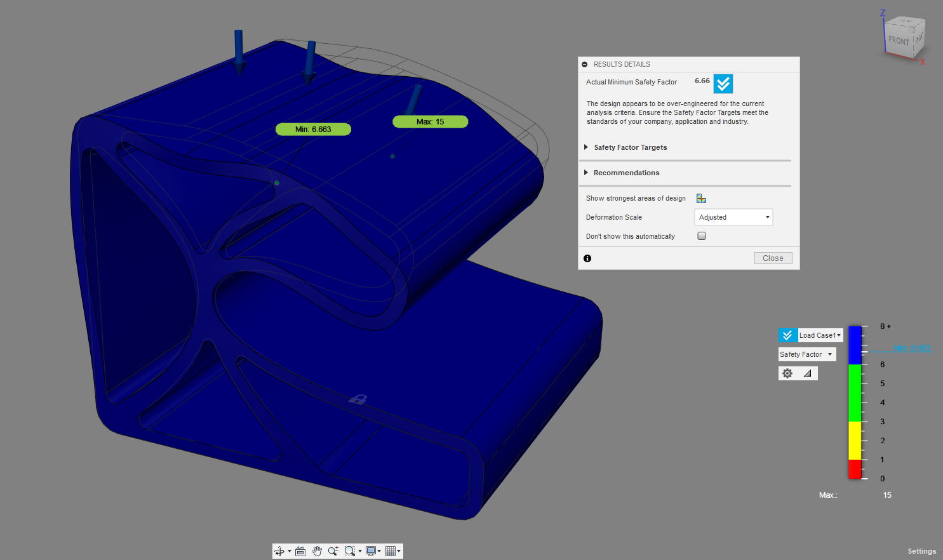The image size is (943, 560).
Task: Activate the Look At tool
Action: click(x=300, y=551)
